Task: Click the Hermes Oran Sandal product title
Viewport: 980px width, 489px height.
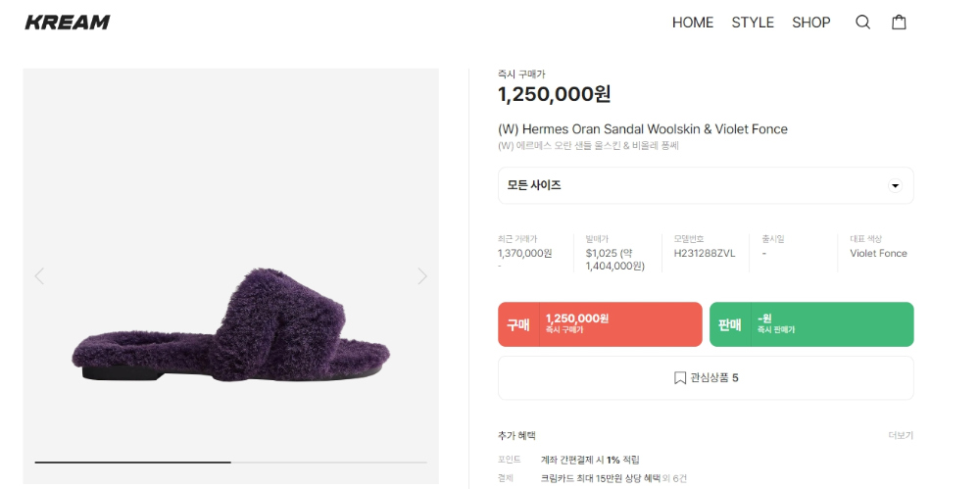Action: 643,129
